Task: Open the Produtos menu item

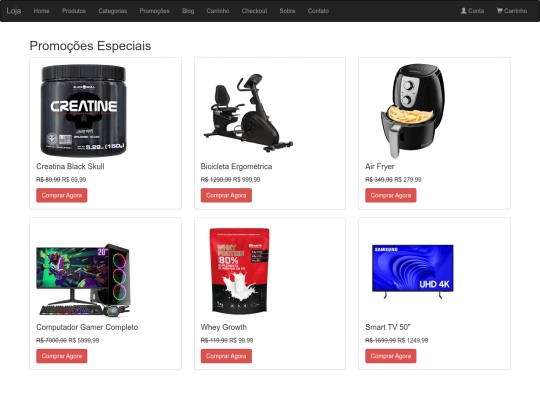Action: pyautogui.click(x=74, y=11)
